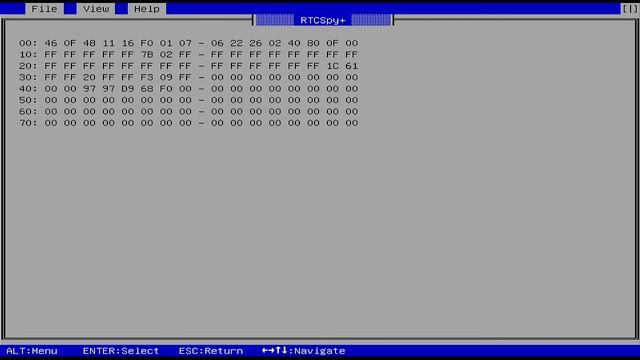Screen dimensions: 640x360
Task: Open the File menu
Action: coord(44,9)
